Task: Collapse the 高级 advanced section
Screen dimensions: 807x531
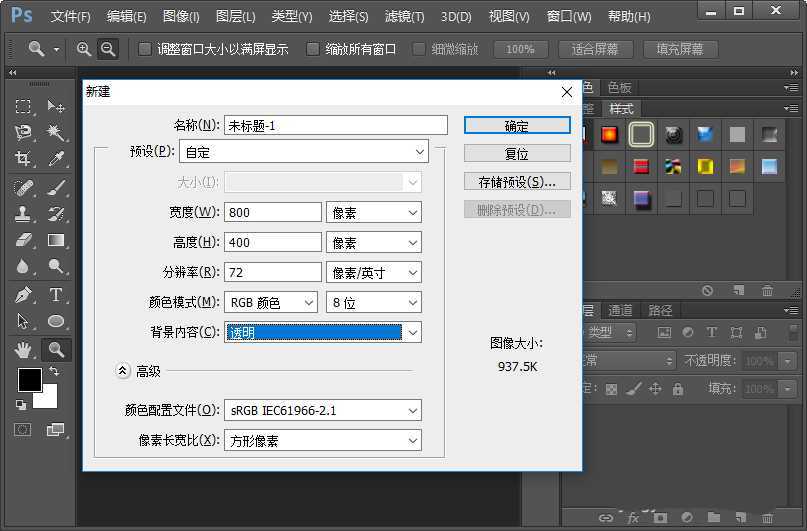Action: (123, 370)
